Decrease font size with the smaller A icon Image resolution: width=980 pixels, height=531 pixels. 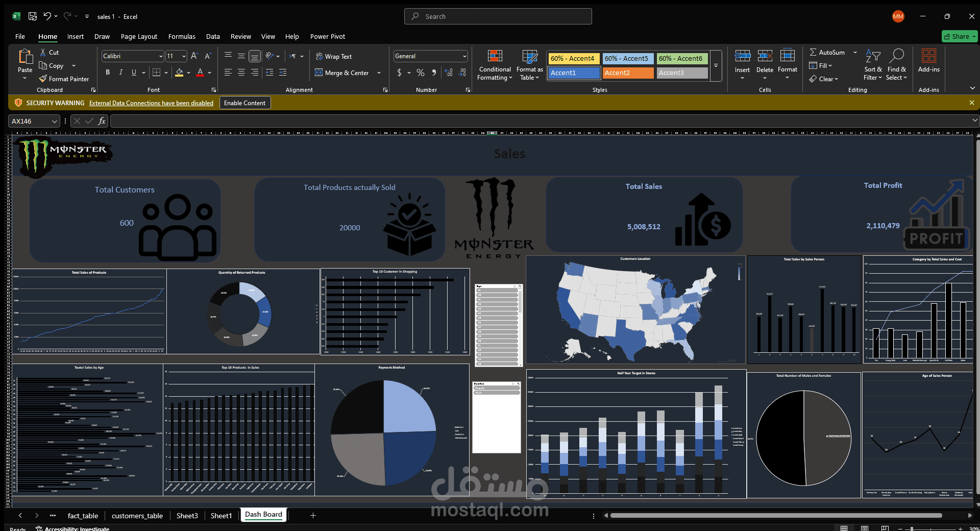208,56
